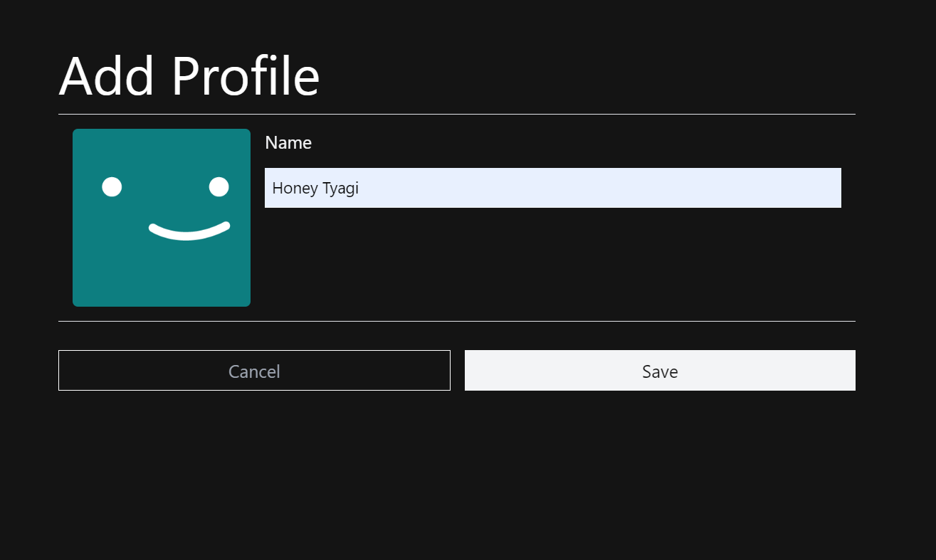The image size is (936, 560).
Task: Place cursor in the Honey Tyagi input box
Action: tap(552, 188)
